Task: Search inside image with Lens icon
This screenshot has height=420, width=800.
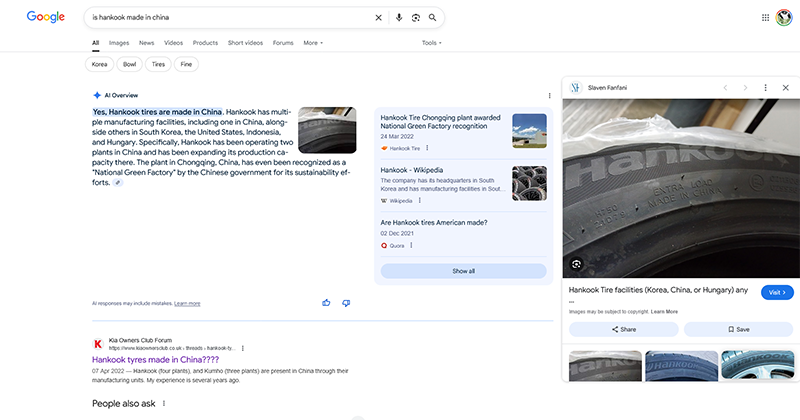Action: [x=577, y=264]
